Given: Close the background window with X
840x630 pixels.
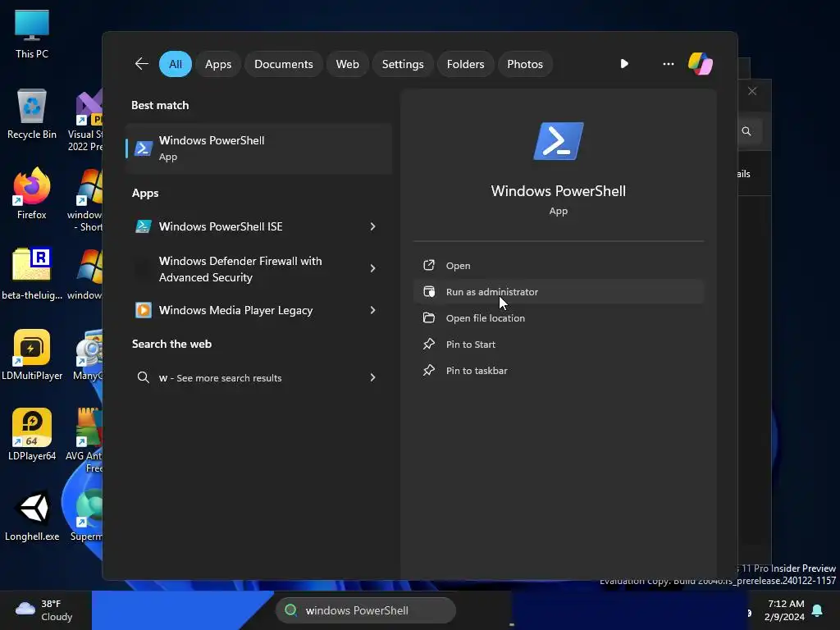Looking at the screenshot, I should point(752,91).
